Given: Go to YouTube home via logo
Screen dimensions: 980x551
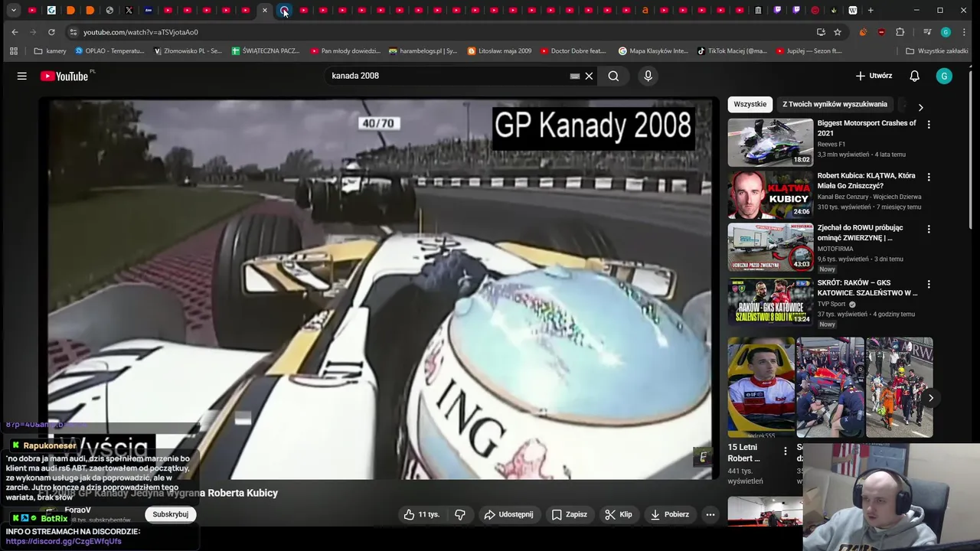Looking at the screenshot, I should pos(64,76).
